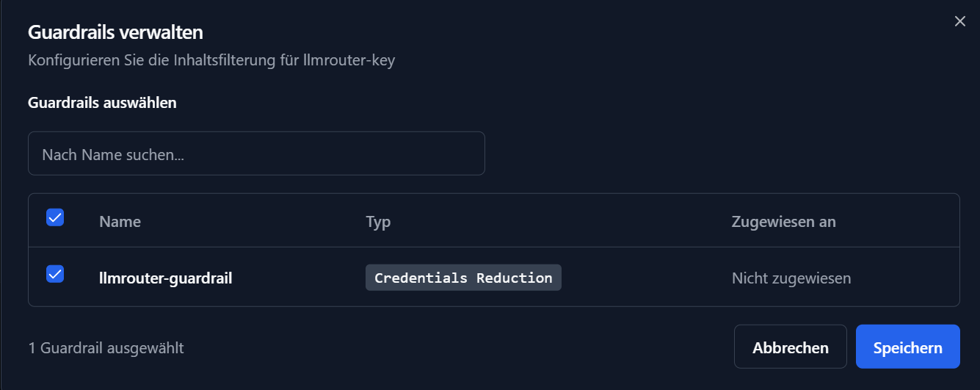Image resolution: width=980 pixels, height=390 pixels.
Task: Click the 1 Guardrail ausgewählt counter text
Action: (x=106, y=347)
